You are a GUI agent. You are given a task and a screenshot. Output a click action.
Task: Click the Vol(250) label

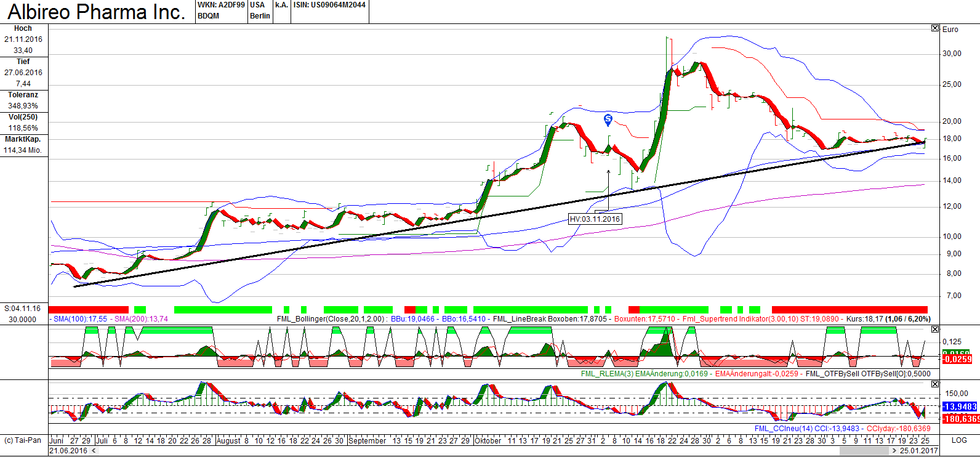coord(23,117)
